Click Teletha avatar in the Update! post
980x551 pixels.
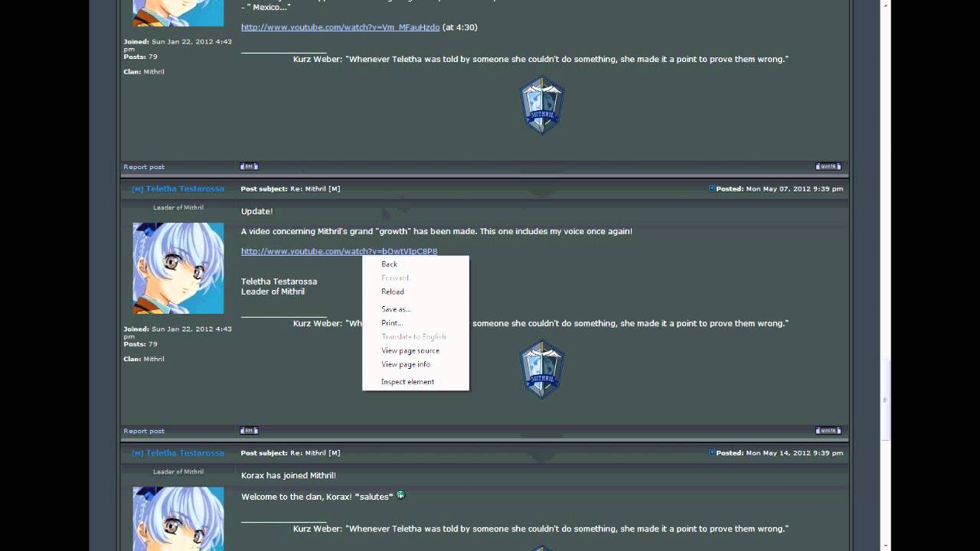pyautogui.click(x=178, y=268)
